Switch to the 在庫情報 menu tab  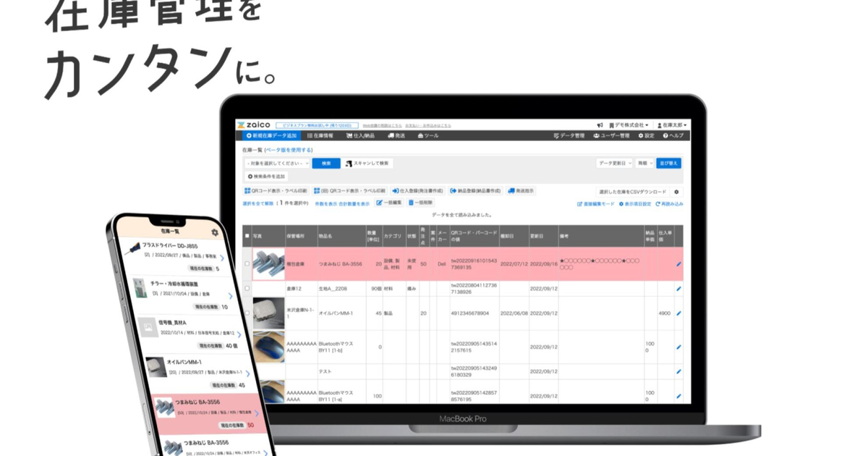click(320, 135)
